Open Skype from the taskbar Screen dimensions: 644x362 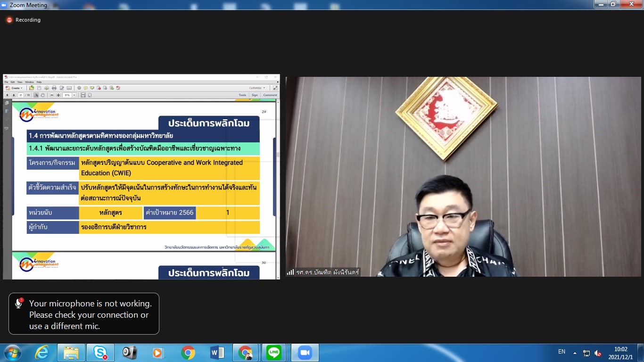click(x=100, y=353)
